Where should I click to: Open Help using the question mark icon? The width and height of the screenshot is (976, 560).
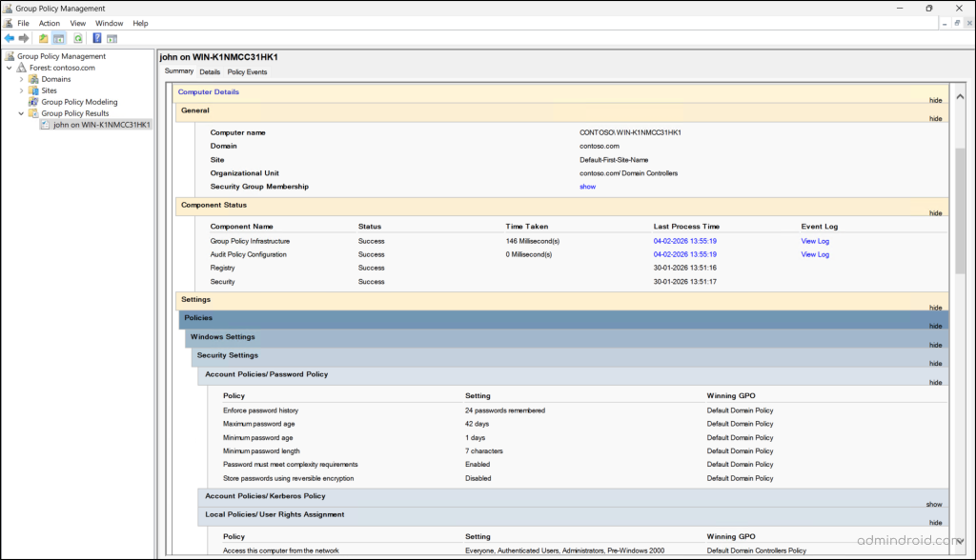(96, 38)
